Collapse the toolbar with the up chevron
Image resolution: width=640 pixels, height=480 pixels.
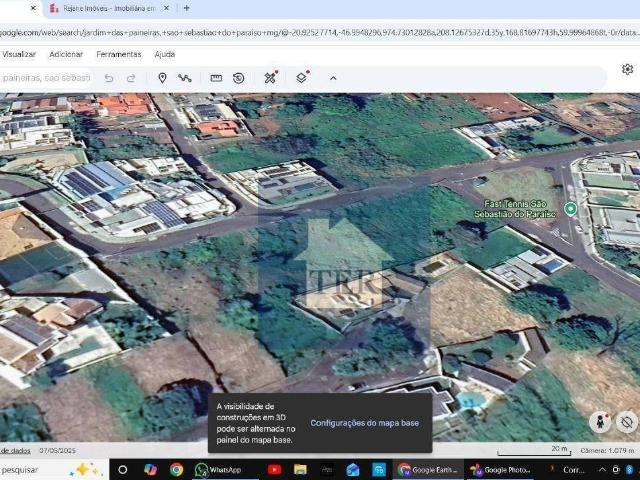(x=333, y=78)
